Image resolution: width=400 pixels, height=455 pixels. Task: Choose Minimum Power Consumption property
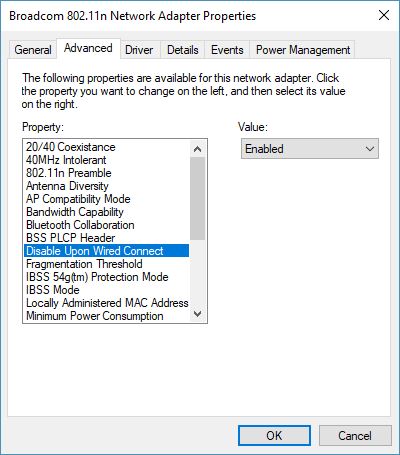[106, 316]
